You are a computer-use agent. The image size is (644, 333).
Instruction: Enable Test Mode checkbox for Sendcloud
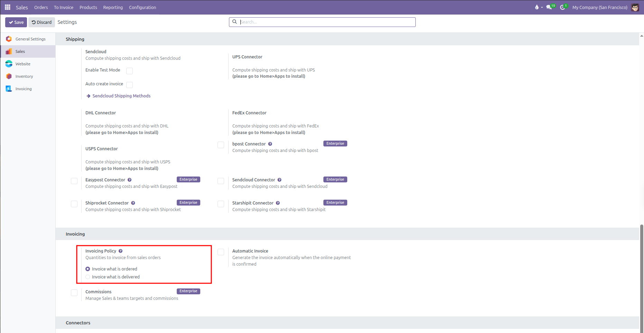click(130, 71)
